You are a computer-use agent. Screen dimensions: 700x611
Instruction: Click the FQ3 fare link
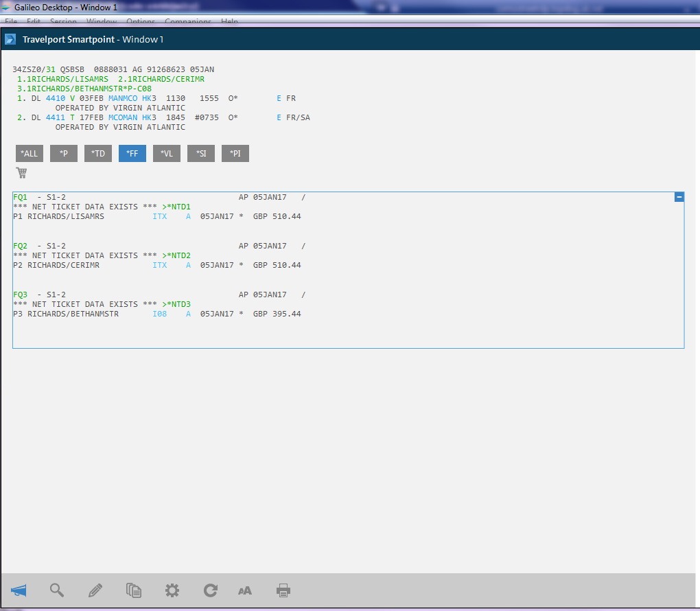[x=20, y=295]
